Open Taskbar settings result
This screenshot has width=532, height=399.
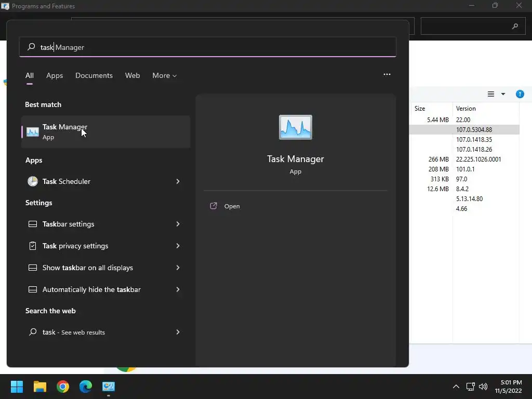point(105,224)
